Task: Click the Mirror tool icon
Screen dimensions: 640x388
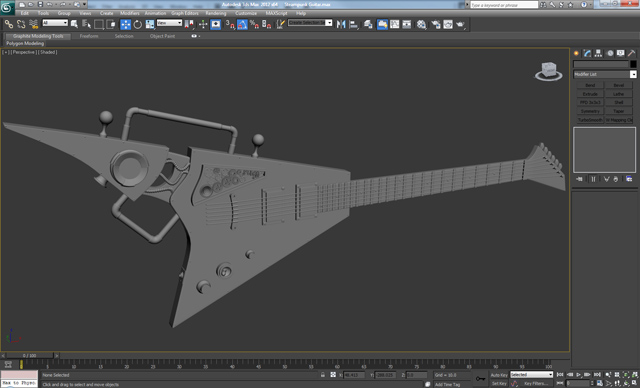Action: click(x=341, y=24)
